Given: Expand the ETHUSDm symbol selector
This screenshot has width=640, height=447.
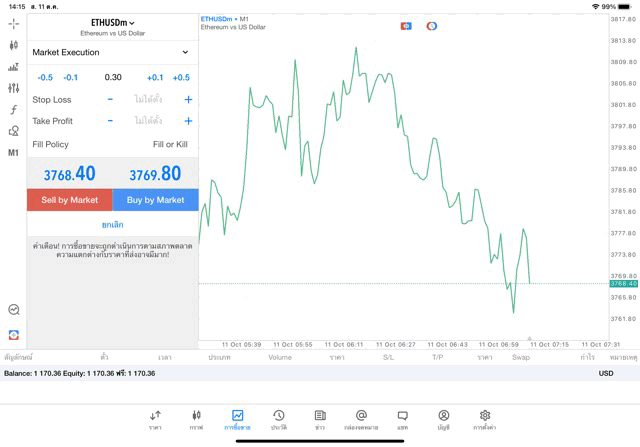Looking at the screenshot, I should pos(112,23).
